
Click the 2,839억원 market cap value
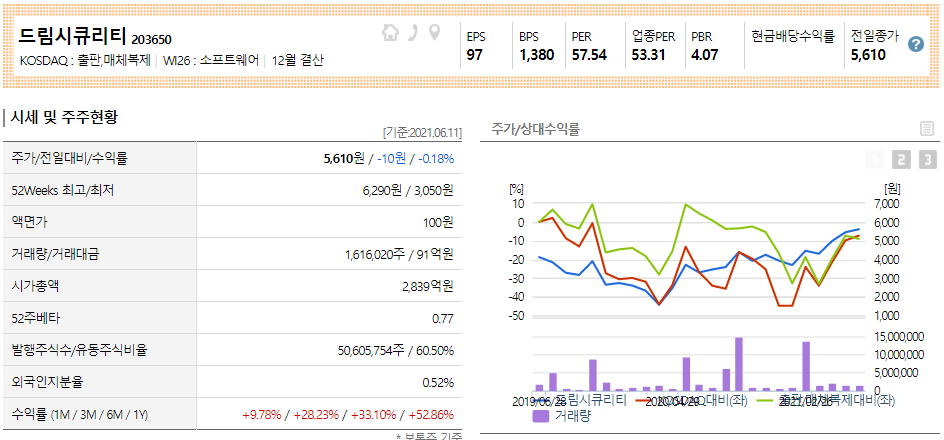coord(428,286)
